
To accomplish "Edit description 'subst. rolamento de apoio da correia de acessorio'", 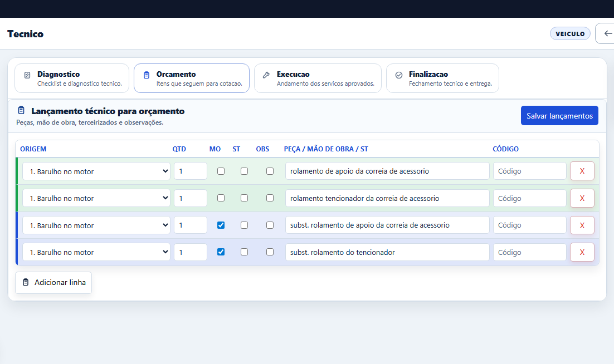I will pos(387,225).
